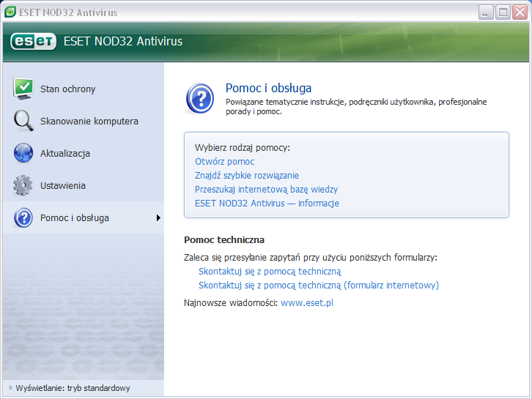Click the ESET logo in the banner

point(33,41)
